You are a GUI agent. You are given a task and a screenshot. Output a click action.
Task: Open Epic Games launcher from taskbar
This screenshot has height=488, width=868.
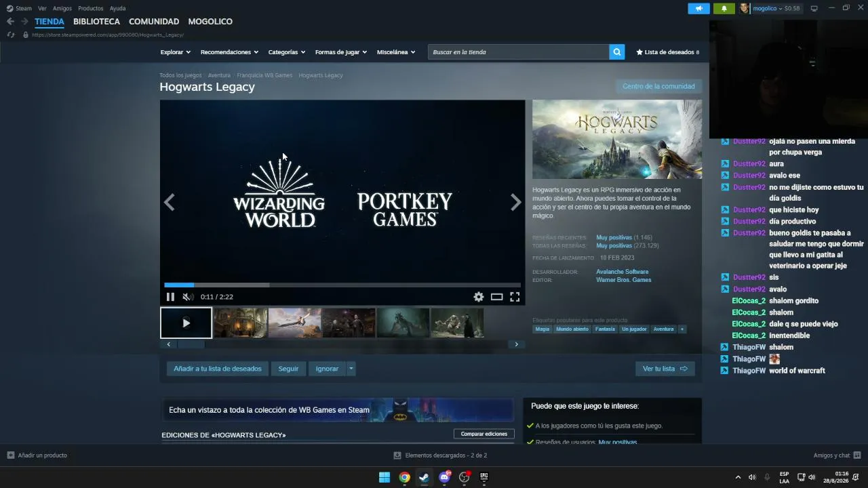click(484, 477)
